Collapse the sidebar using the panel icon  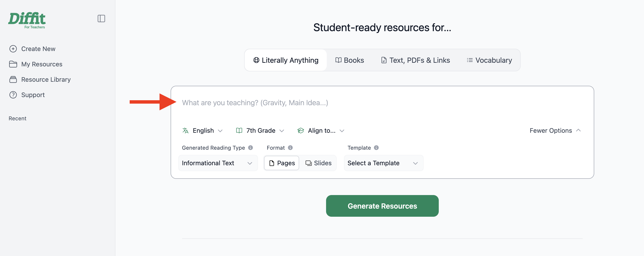101,19
